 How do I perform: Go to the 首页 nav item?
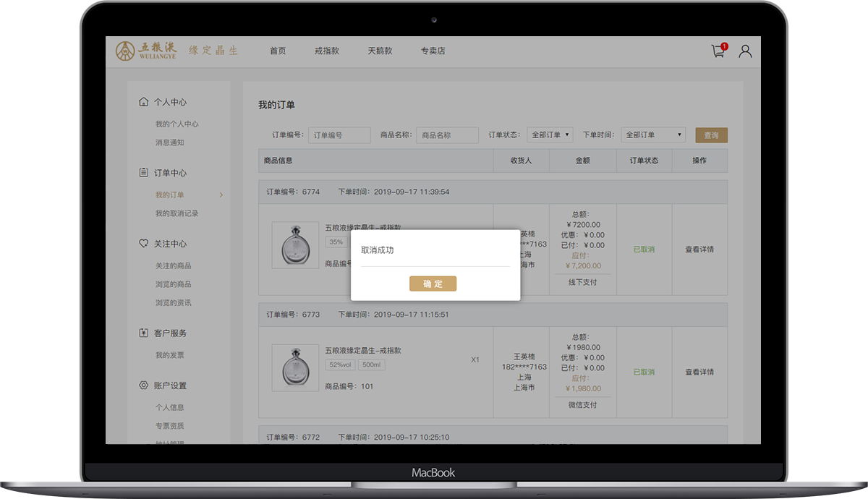(x=278, y=51)
